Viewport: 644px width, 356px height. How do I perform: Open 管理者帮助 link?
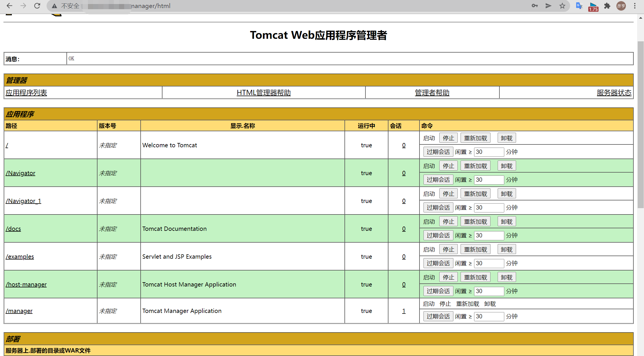(x=432, y=93)
